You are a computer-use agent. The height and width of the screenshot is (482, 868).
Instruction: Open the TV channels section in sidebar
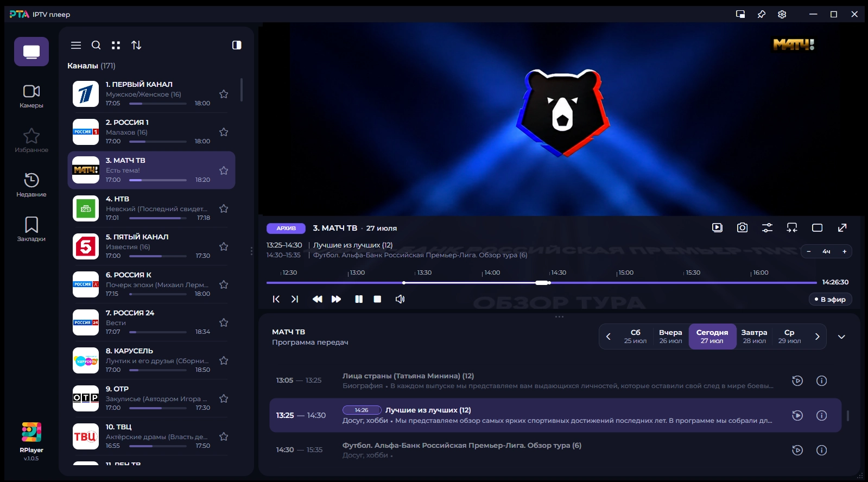tap(31, 52)
